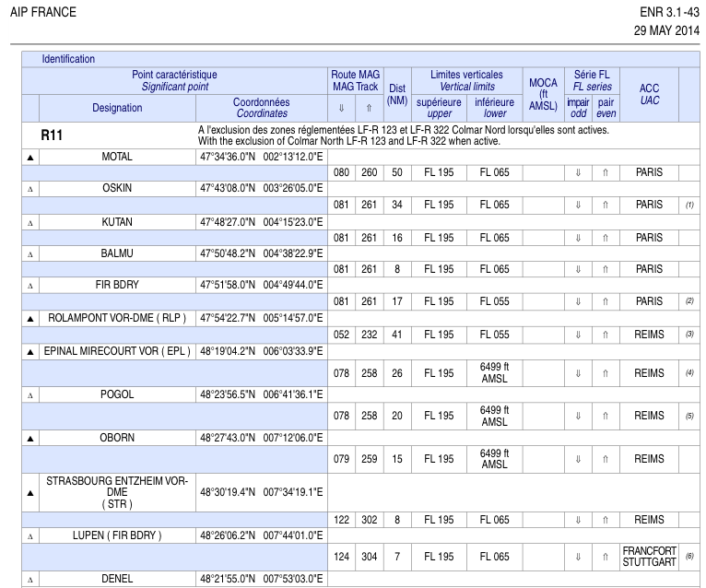Click the filled triangle next to ROLAMPONT VOR-DME
Image resolution: width=706 pixels, height=588 pixels.
[x=30, y=319]
